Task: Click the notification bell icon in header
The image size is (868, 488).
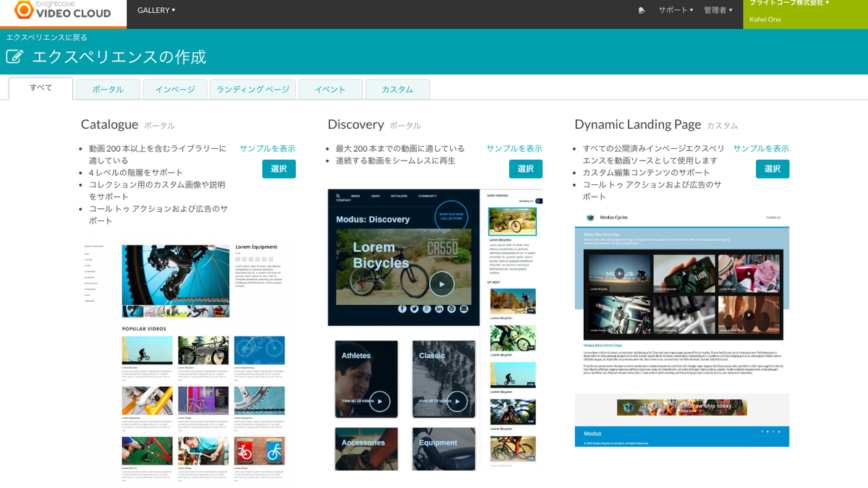Action: [x=641, y=10]
